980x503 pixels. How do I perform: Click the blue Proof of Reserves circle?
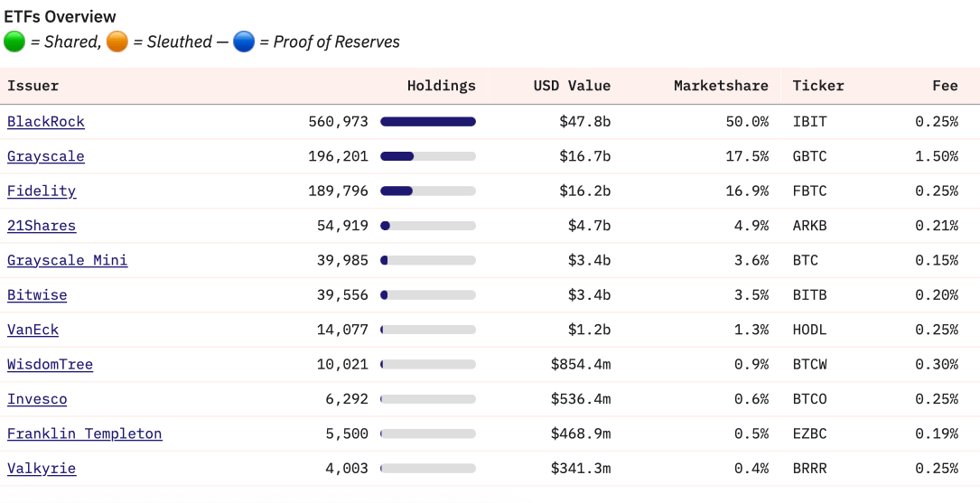(x=244, y=42)
